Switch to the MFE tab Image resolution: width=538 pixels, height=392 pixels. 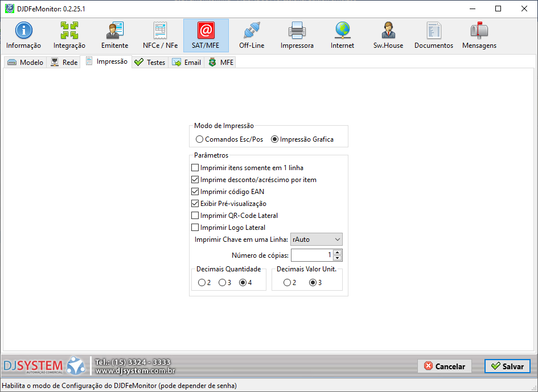[x=220, y=63]
